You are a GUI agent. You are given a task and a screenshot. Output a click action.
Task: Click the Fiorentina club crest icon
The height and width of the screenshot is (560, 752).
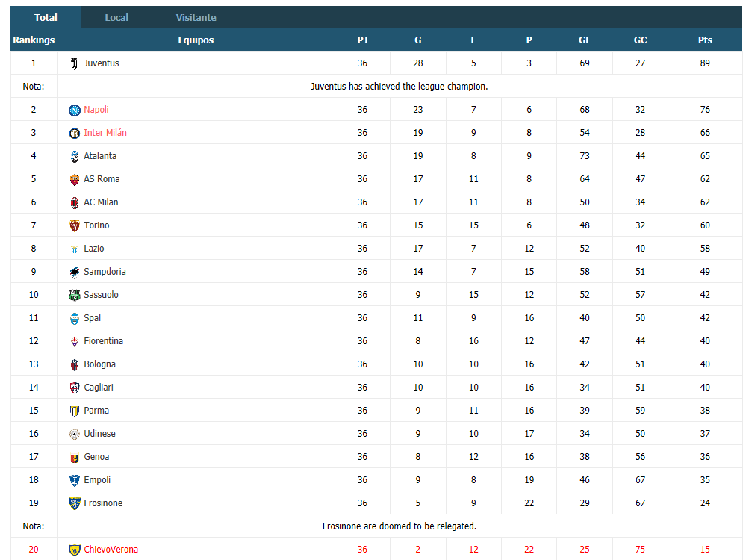point(75,342)
